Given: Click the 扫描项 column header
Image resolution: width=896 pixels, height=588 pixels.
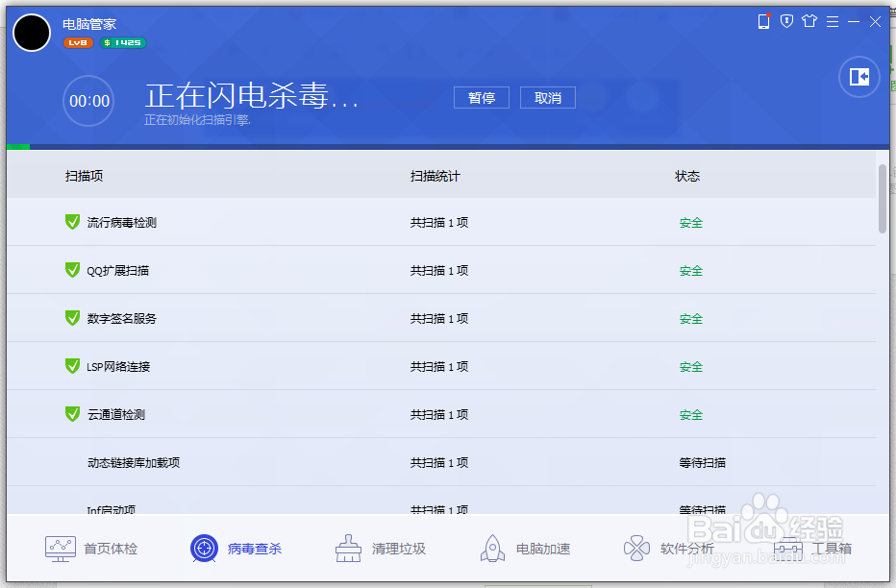Looking at the screenshot, I should click(x=84, y=176).
